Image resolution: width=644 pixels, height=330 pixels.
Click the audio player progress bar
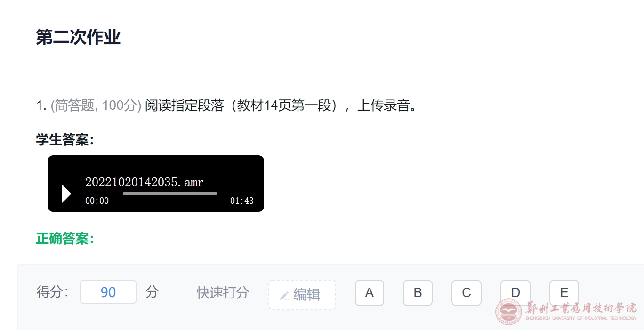(x=170, y=193)
